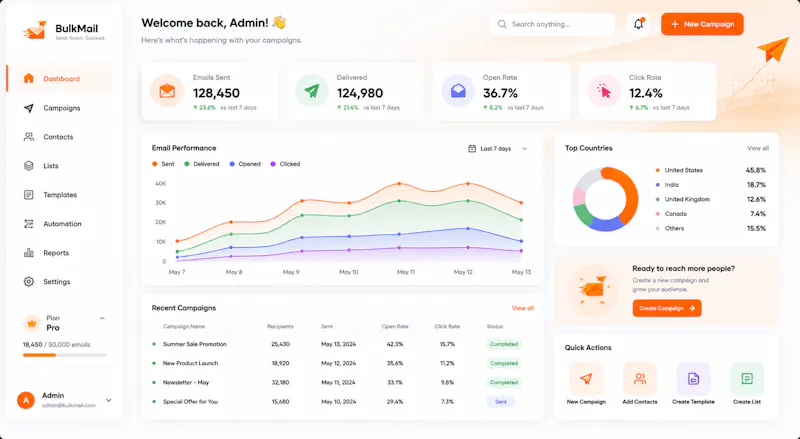The width and height of the screenshot is (800, 439).
Task: Open the Dashboard menu item
Action: pos(63,78)
